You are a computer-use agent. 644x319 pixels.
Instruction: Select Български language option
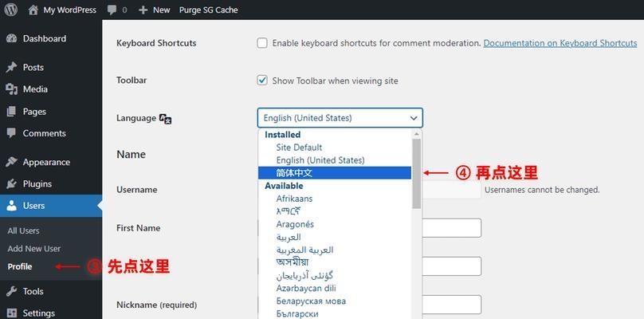[x=335, y=313]
